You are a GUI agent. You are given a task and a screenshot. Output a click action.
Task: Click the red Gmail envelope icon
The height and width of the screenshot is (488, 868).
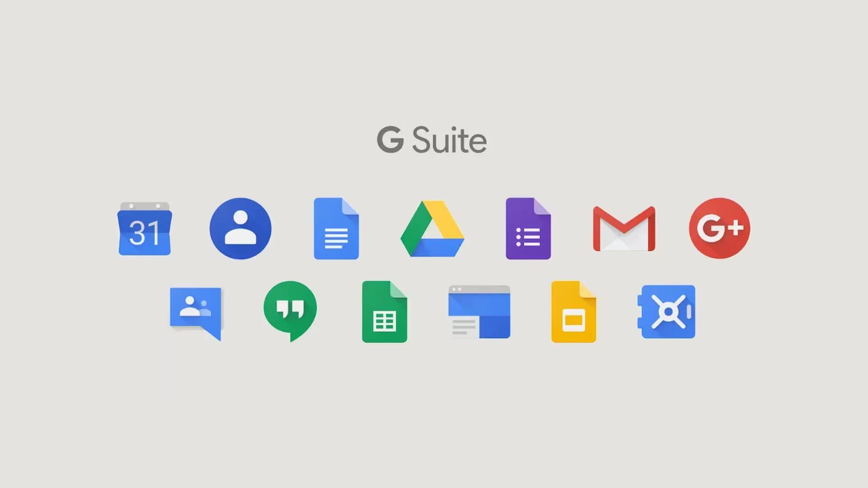point(624,229)
